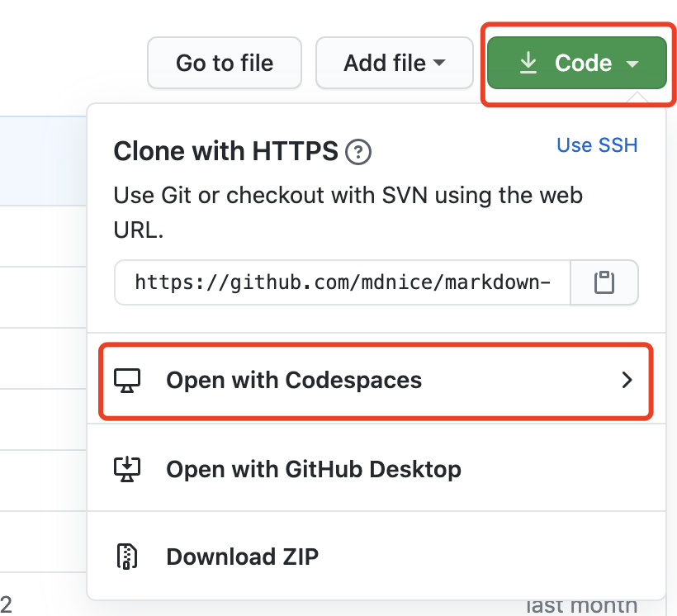Click the Clone with HTTPS heading
The image size is (677, 616).
[x=225, y=151]
